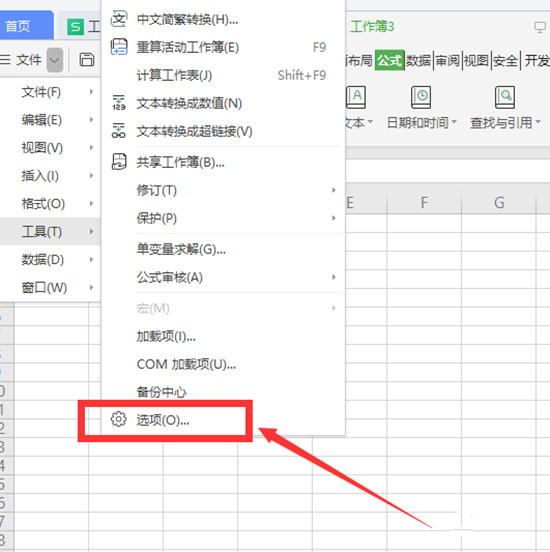Image resolution: width=550 pixels, height=552 pixels.
Task: Click the 日期和时间 function icon
Action: pos(421,97)
